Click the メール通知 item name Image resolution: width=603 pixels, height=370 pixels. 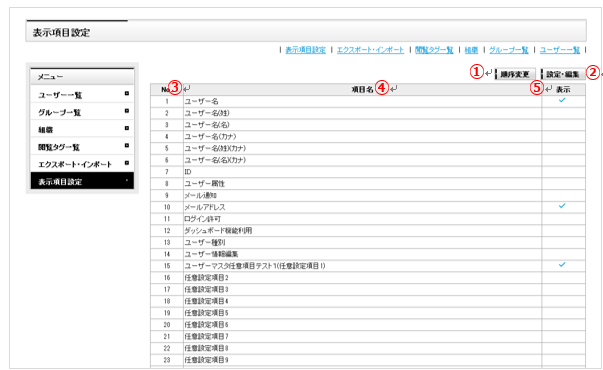pos(200,195)
